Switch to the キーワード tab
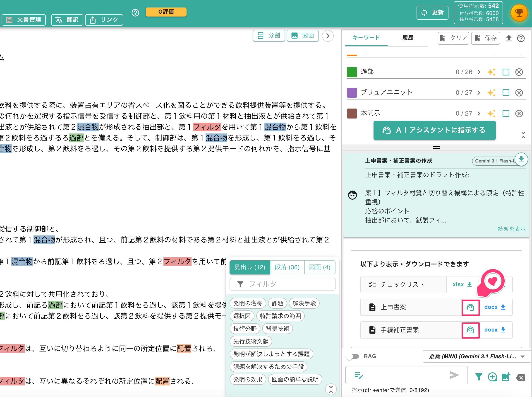 pos(366,38)
